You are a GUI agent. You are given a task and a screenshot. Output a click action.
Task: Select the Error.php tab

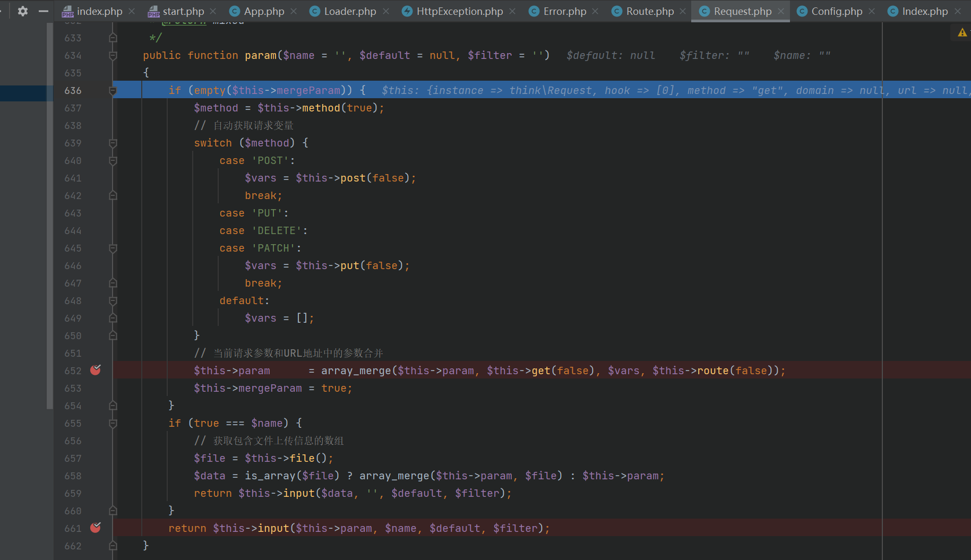pyautogui.click(x=565, y=11)
